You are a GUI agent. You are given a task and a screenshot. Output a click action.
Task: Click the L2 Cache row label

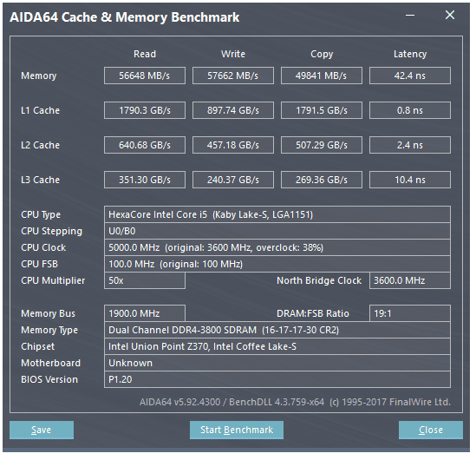40,145
